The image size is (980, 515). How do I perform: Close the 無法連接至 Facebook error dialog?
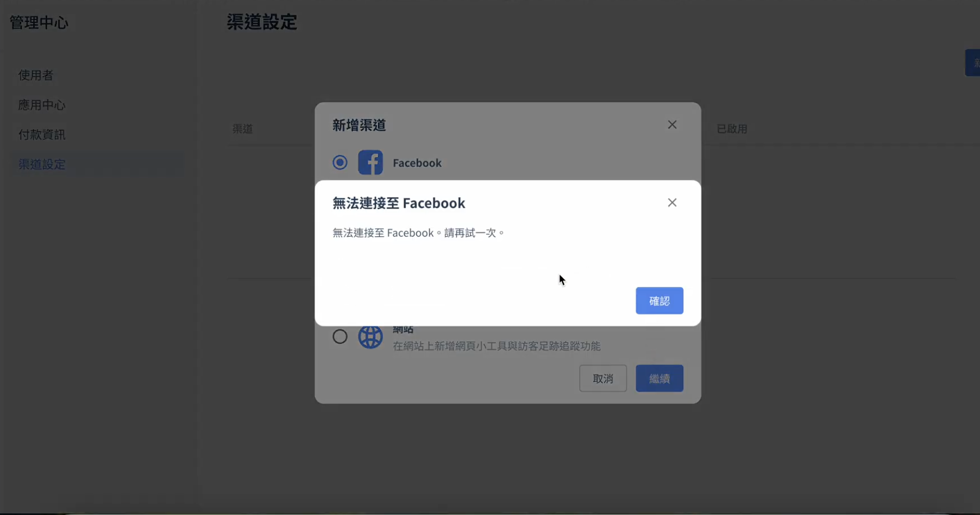672,203
